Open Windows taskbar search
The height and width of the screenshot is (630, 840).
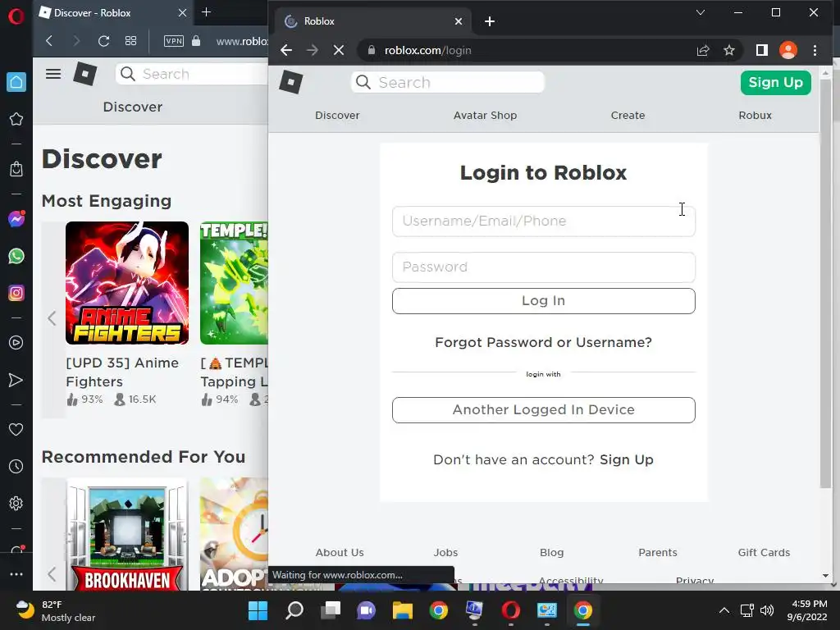294,610
